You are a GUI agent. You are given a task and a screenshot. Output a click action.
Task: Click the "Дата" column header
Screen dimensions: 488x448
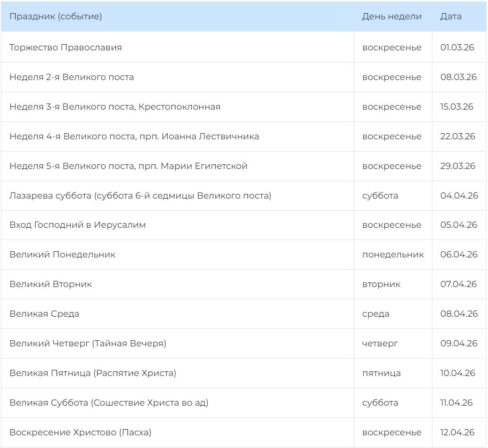[450, 16]
